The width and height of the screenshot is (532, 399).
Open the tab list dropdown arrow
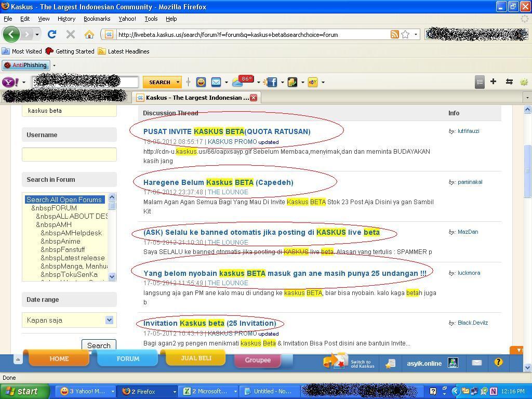(x=527, y=98)
